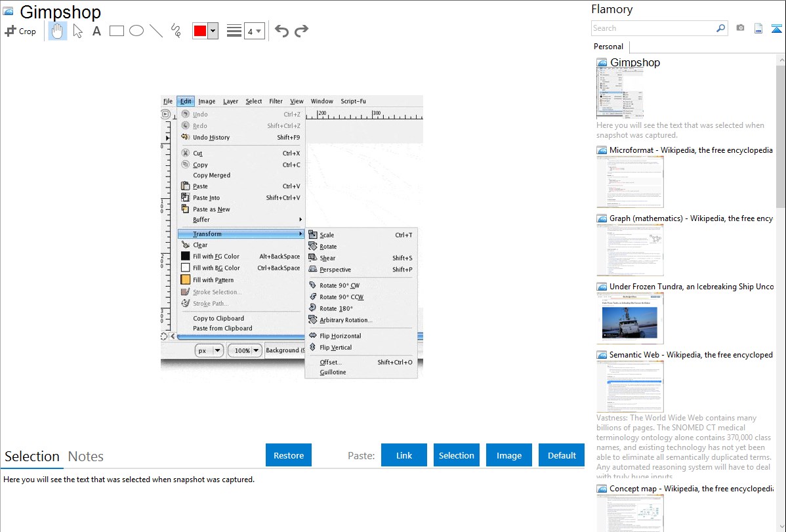Click the Image paste button
The image size is (786, 532).
click(508, 455)
